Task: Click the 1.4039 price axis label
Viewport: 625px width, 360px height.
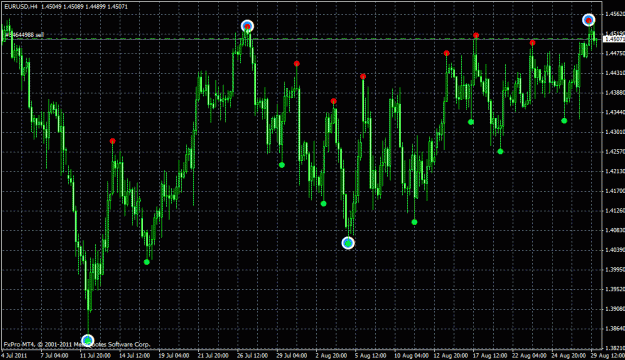Action: (x=615, y=250)
